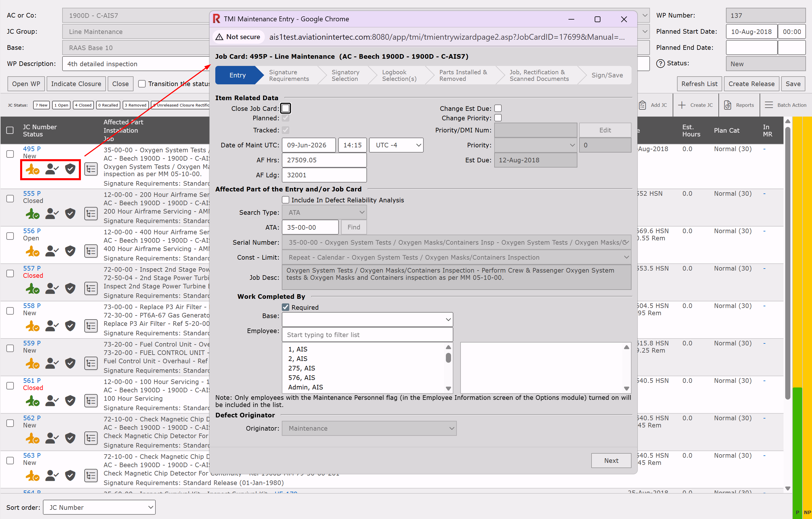Click the Add JC clipboard icon
Screen dimensions: 812x519
click(642, 105)
